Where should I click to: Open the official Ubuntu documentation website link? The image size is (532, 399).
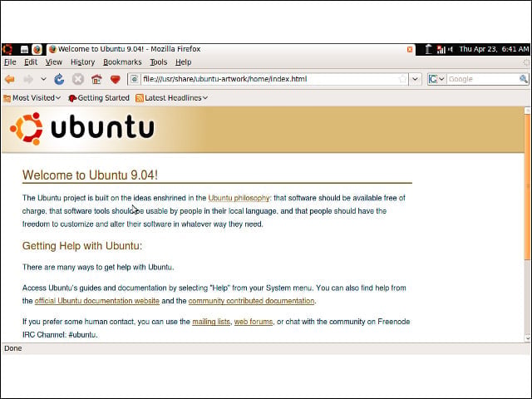pos(96,301)
